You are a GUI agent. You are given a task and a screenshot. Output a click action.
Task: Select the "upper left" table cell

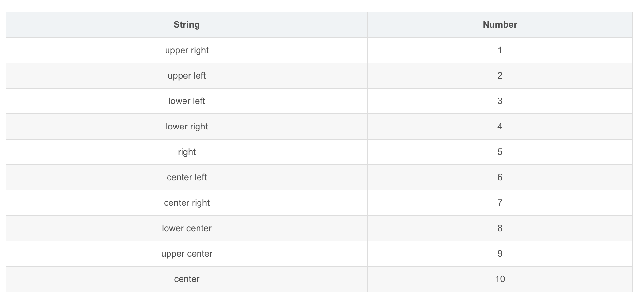(x=186, y=76)
